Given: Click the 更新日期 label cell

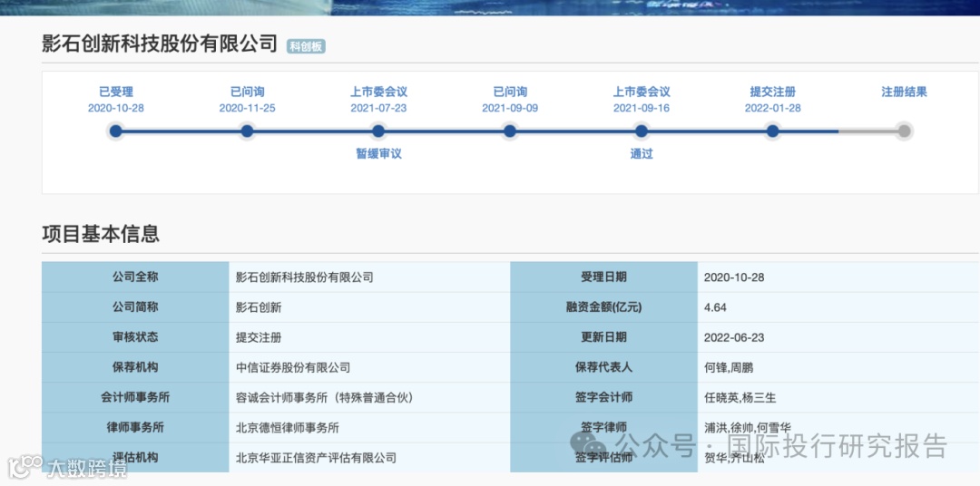Looking at the screenshot, I should pos(603,336).
